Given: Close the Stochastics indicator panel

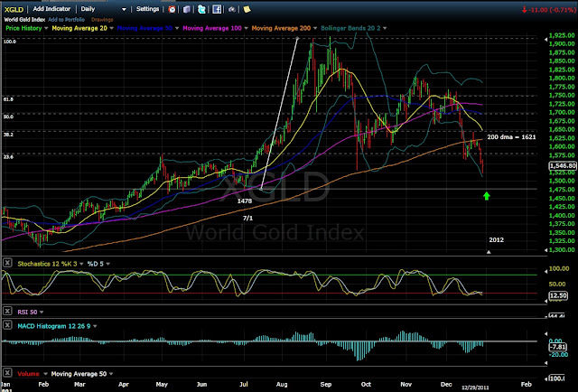Looking at the screenshot, I should (x=7, y=263).
